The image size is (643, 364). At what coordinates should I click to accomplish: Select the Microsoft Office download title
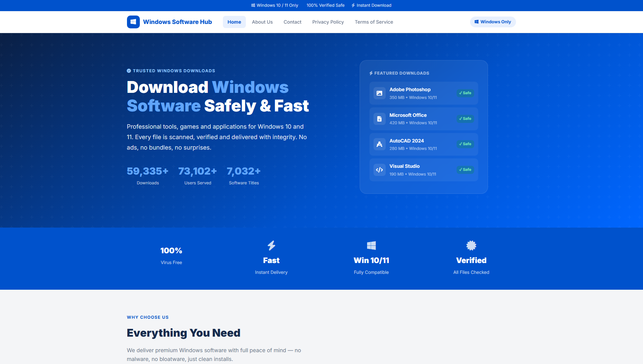pos(408,115)
